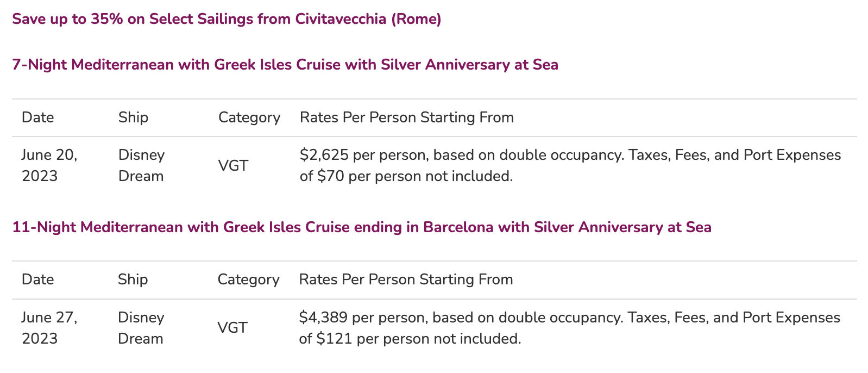Click Rates Per Person header in 7-Night table
The image size is (868, 373).
[407, 117]
